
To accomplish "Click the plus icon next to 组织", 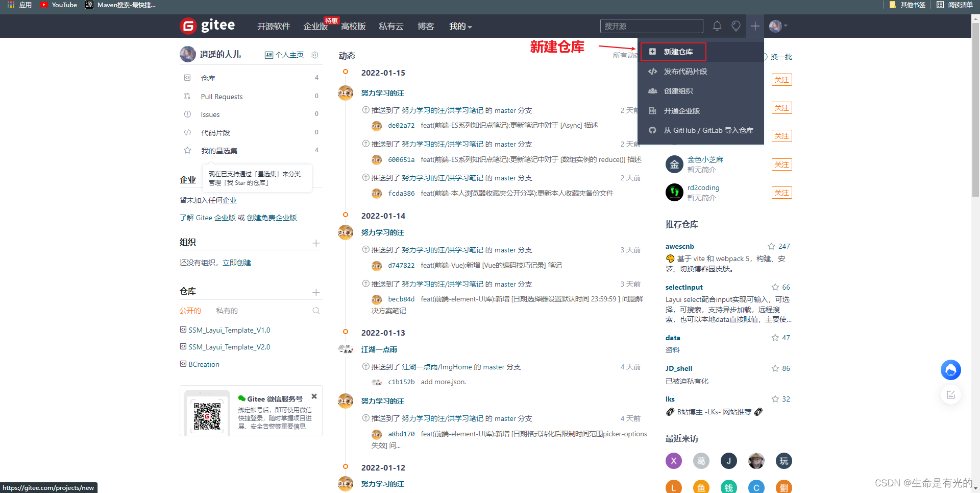I will click(x=316, y=243).
